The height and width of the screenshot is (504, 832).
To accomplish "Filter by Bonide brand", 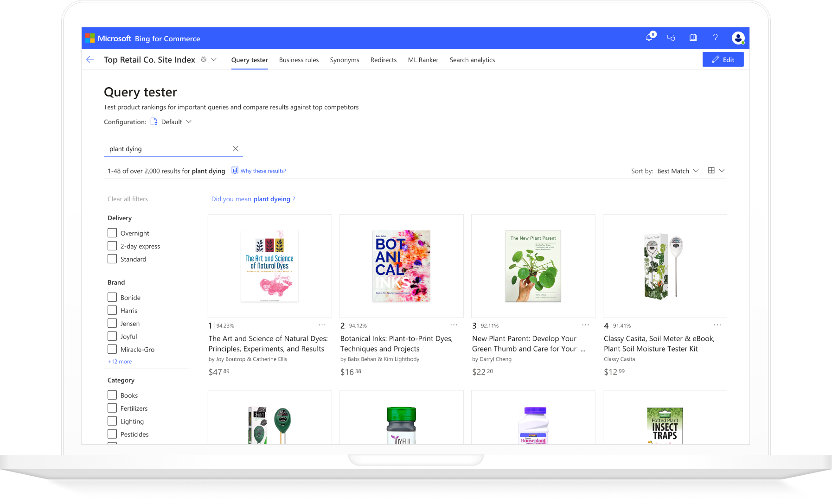I will click(112, 297).
